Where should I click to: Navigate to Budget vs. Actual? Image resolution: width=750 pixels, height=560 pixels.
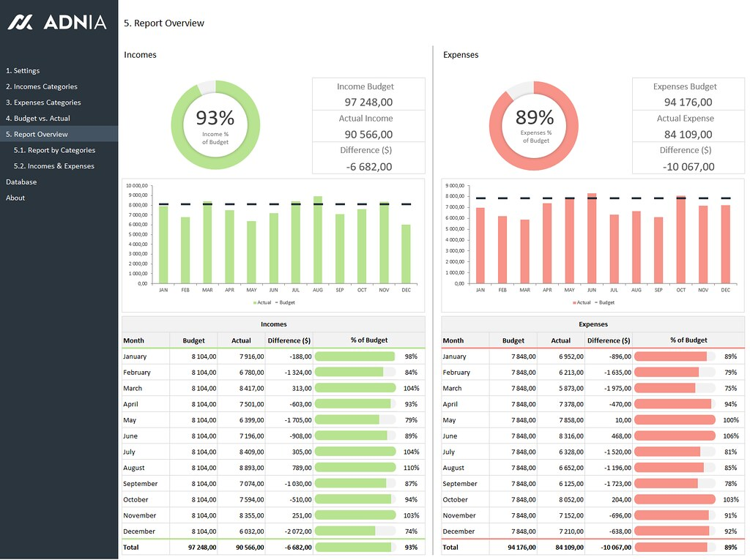38,119
